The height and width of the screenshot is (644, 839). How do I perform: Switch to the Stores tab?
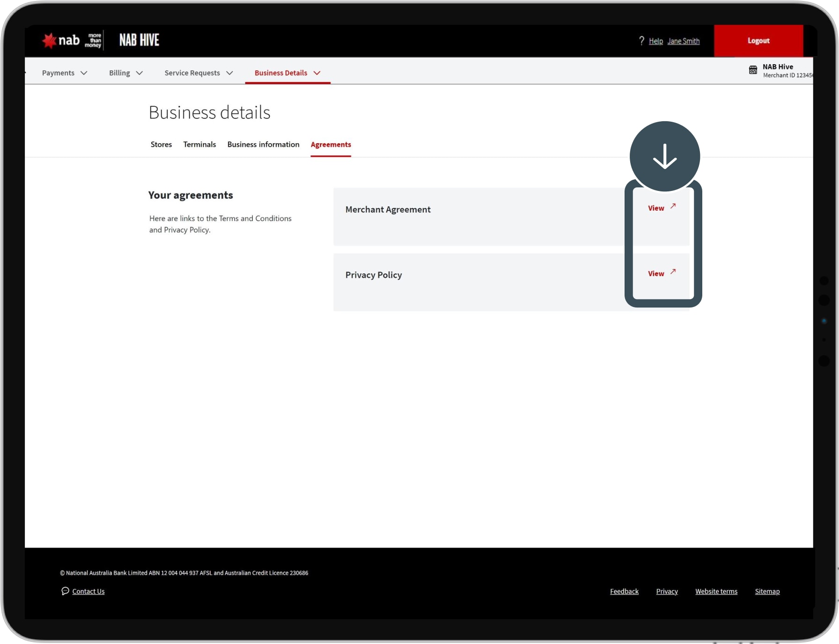[x=161, y=145]
